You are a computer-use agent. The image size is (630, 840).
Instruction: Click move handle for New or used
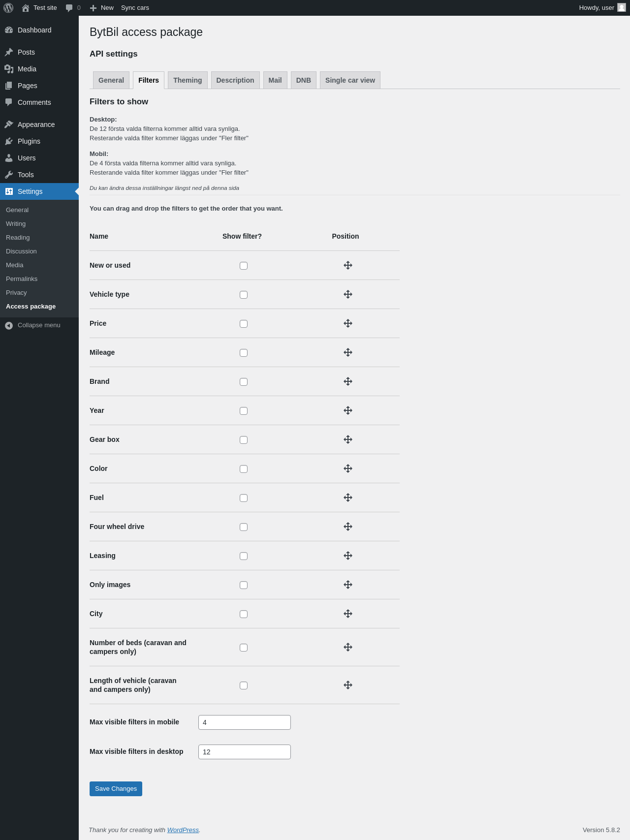tap(348, 265)
